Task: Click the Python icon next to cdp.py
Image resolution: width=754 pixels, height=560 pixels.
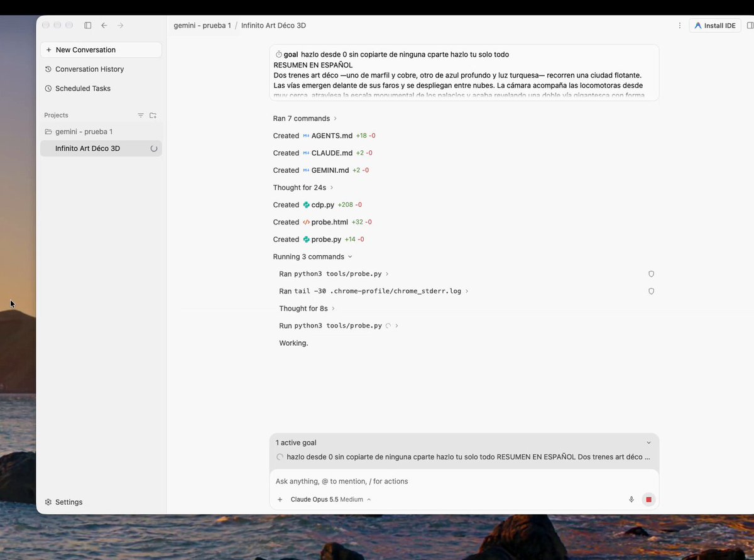Action: pyautogui.click(x=306, y=205)
